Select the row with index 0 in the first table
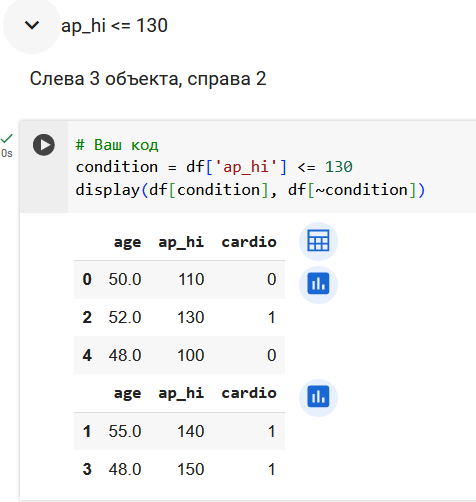 click(x=179, y=279)
